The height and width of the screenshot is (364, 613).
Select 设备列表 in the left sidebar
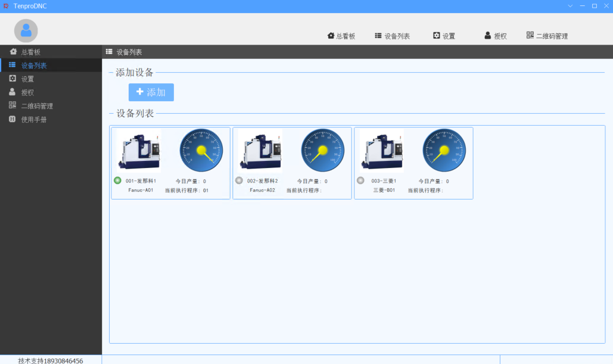click(x=33, y=66)
